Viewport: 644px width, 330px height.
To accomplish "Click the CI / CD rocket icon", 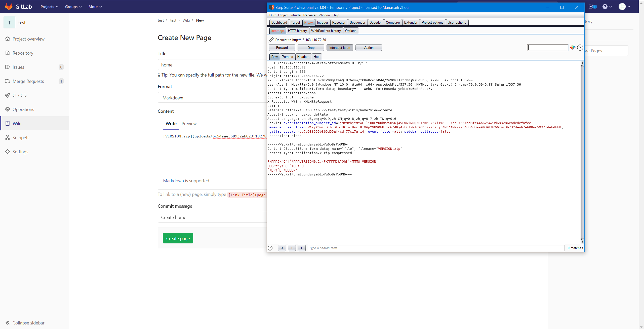I will (x=8, y=95).
